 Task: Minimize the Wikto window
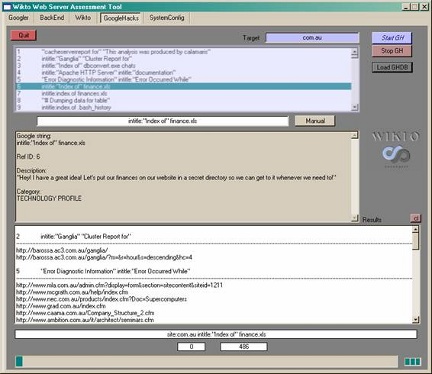406,7
